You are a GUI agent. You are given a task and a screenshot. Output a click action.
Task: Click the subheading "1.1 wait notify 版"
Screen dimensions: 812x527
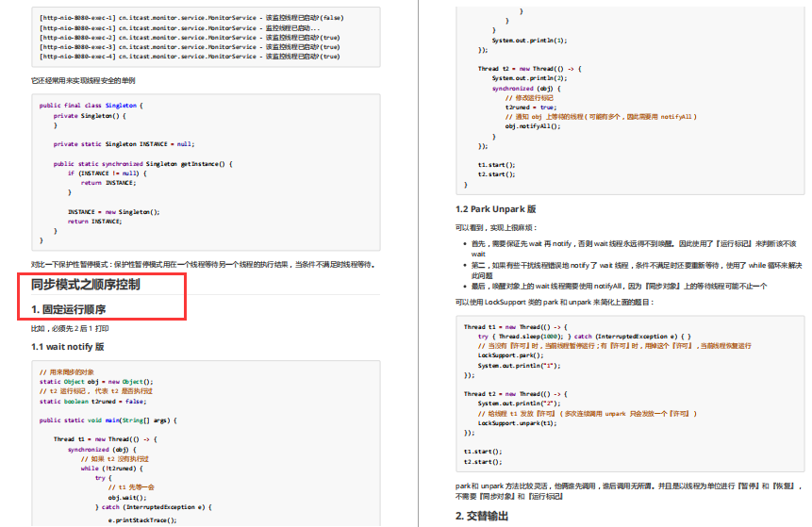pos(67,347)
